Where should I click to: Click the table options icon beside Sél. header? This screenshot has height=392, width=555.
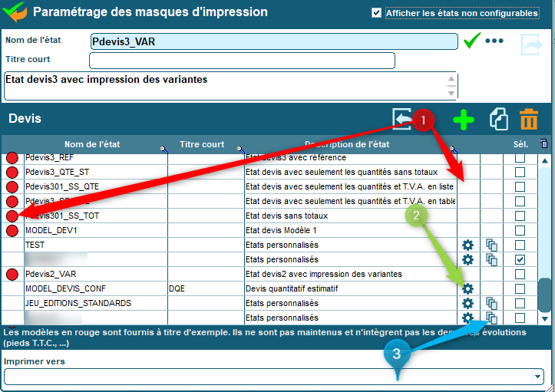[x=544, y=143]
